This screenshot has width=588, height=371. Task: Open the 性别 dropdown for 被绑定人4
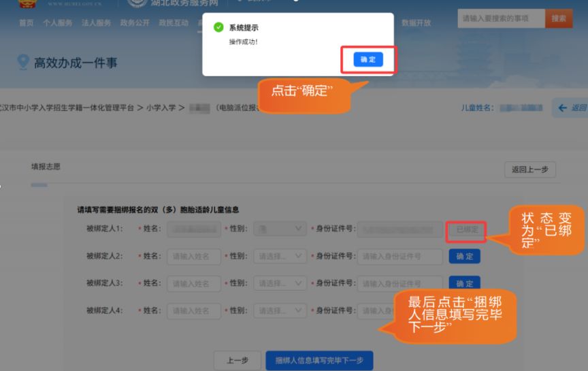pos(280,311)
